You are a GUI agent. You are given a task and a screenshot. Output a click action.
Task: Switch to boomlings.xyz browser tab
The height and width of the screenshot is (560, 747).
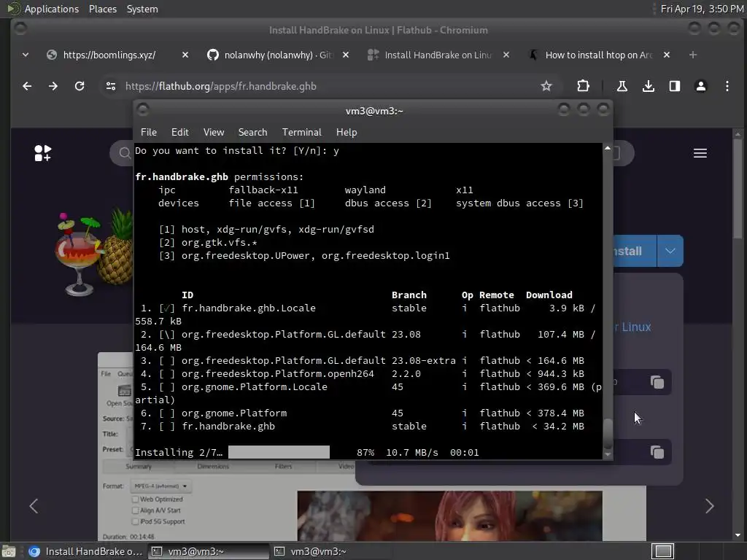109,55
